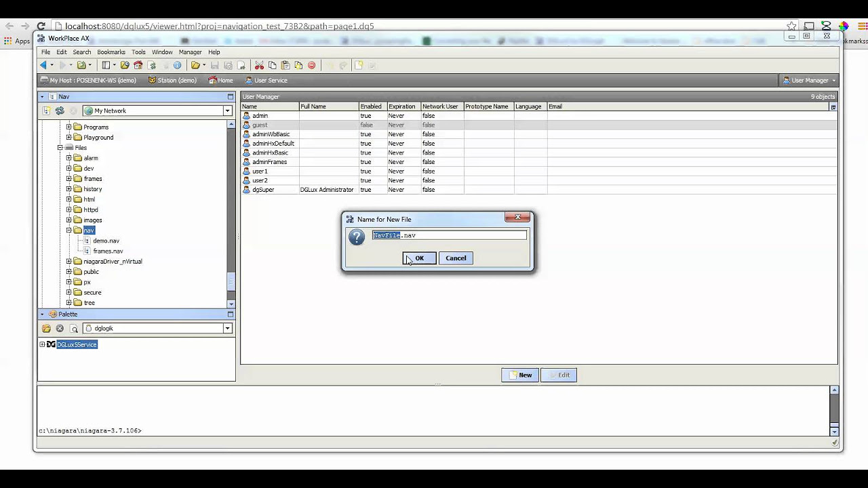The height and width of the screenshot is (488, 868).
Task: Click the search magnifier icon in the Palette
Action: (75, 329)
